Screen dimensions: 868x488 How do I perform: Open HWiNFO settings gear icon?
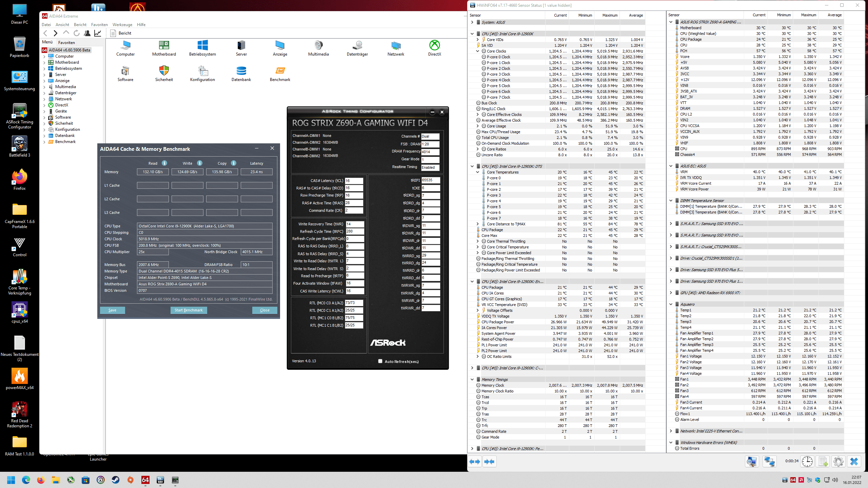click(x=838, y=462)
